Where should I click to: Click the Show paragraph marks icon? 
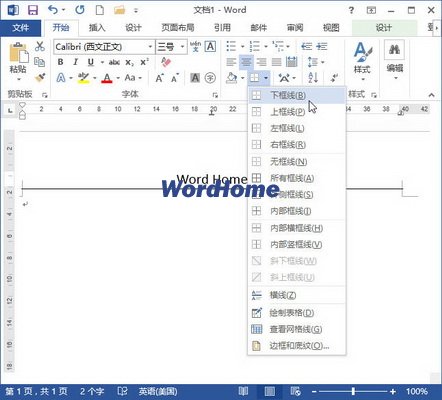334,78
